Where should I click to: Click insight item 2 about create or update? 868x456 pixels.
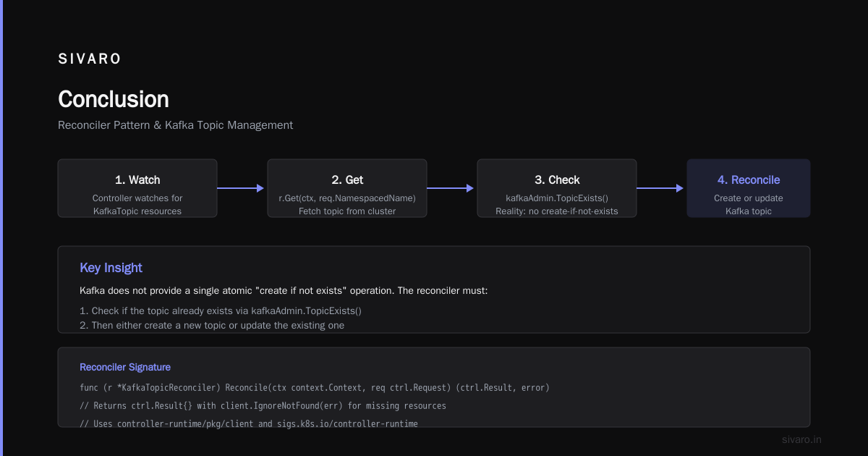pos(212,325)
